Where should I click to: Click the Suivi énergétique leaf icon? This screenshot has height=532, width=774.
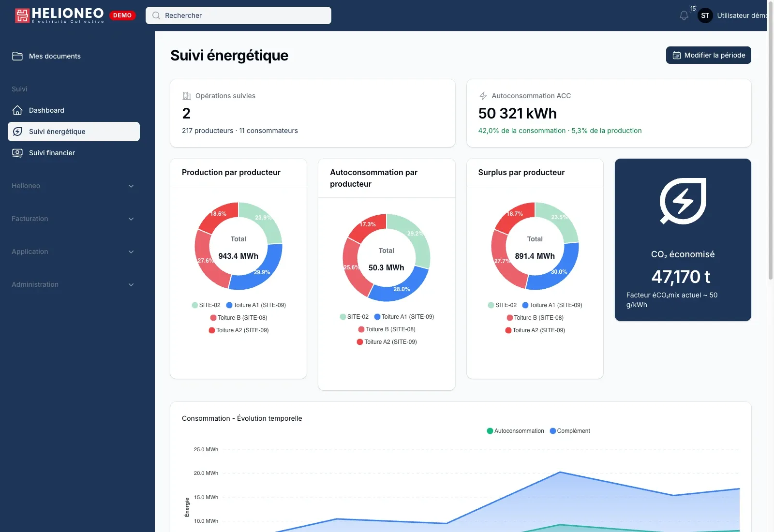pyautogui.click(x=17, y=132)
